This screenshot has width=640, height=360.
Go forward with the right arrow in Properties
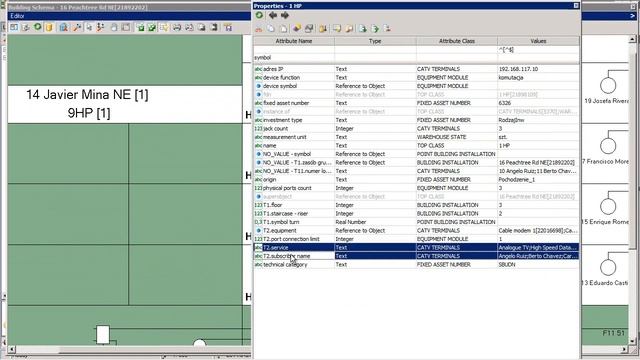(x=285, y=16)
